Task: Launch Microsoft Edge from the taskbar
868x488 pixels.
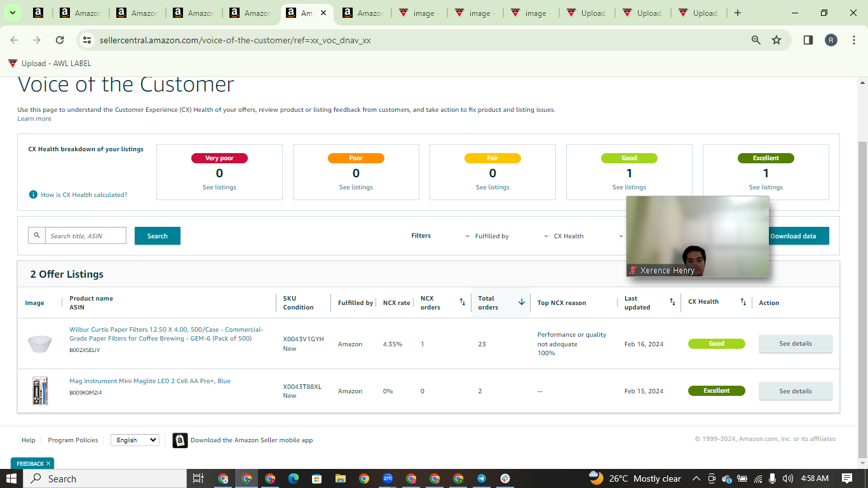Action: point(293,478)
